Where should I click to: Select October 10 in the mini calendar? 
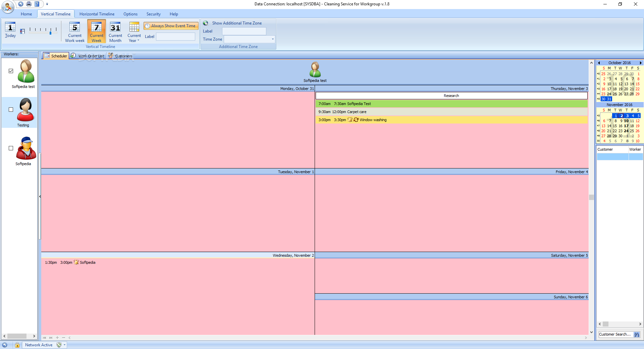click(x=609, y=84)
